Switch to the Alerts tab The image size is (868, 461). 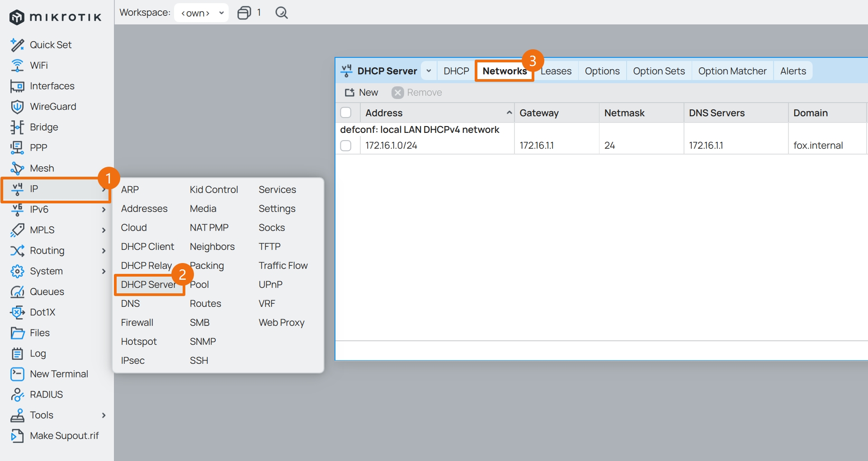(793, 71)
